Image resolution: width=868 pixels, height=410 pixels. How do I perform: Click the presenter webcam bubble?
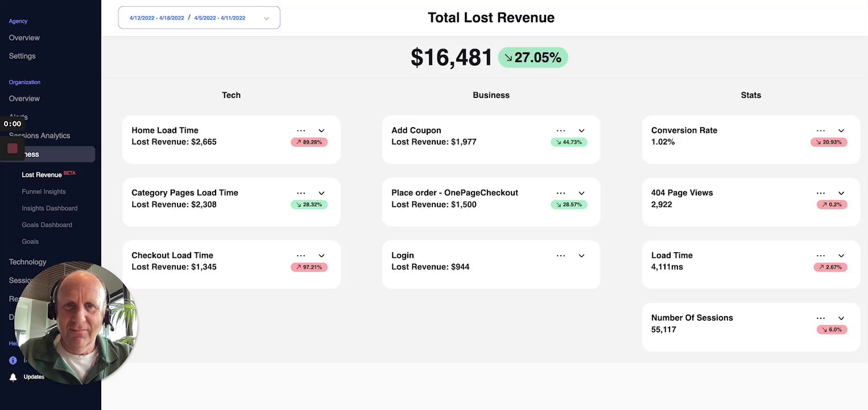pos(76,323)
